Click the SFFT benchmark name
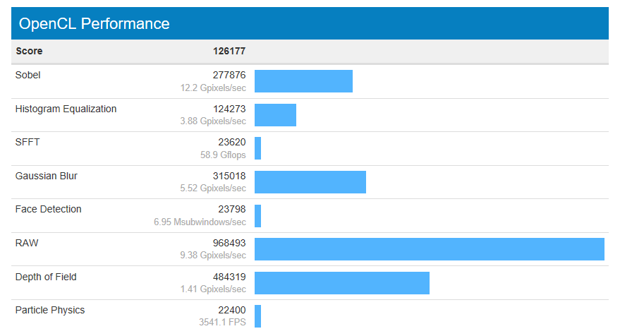 click(x=28, y=143)
